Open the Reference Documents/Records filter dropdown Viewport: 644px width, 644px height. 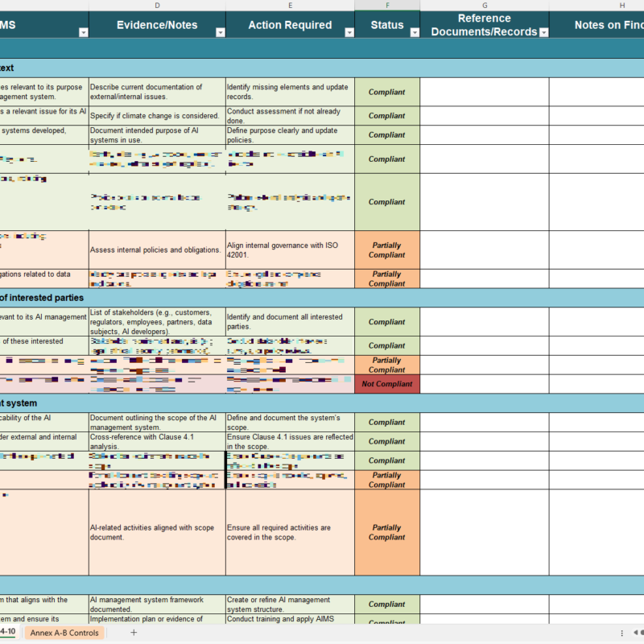tap(543, 33)
